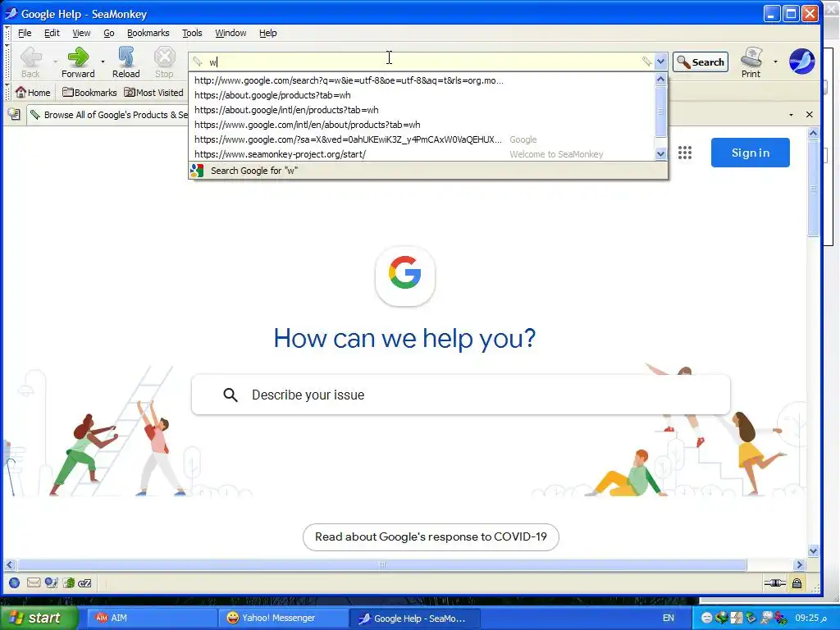Screen dimensions: 840x630
Task: Open Forward history dropdown arrow
Action: pos(103,62)
